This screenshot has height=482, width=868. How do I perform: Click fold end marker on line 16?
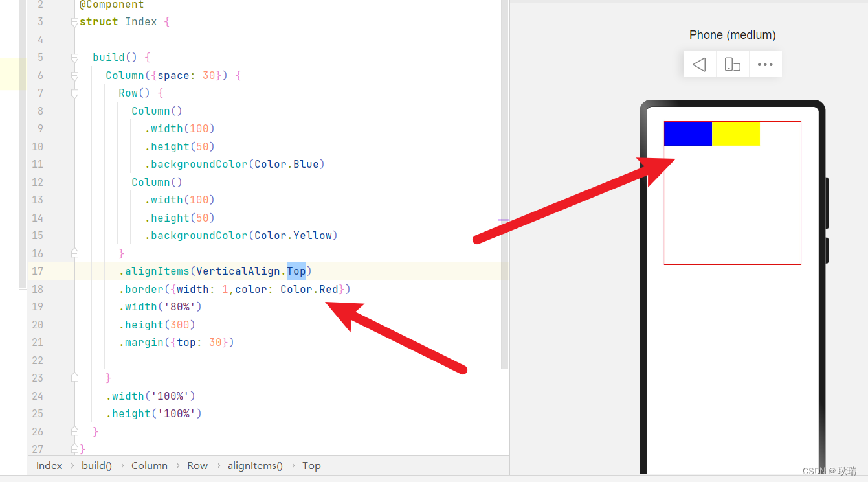point(75,253)
